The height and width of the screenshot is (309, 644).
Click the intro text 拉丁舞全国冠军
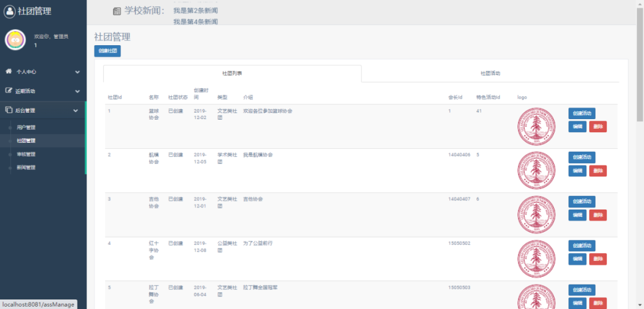[261, 288]
